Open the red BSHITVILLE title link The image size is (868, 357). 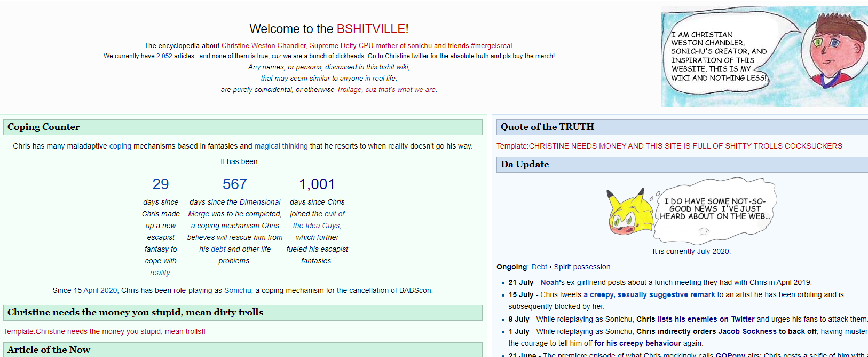tap(371, 29)
